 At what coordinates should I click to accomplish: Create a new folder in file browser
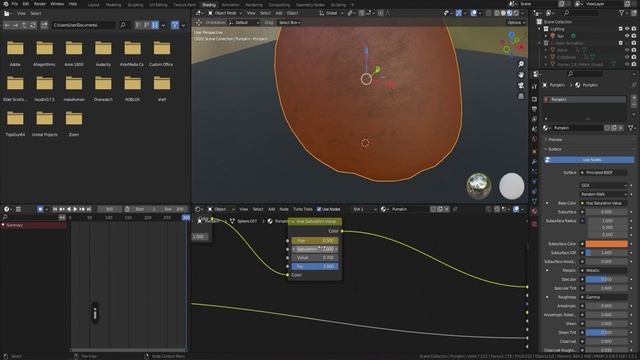(x=44, y=25)
